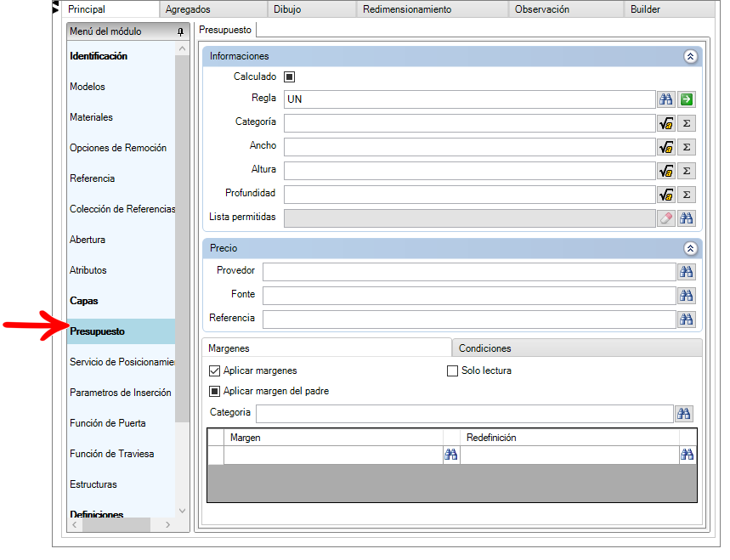
Task: Collapse the Informaciones section
Action: click(x=690, y=56)
